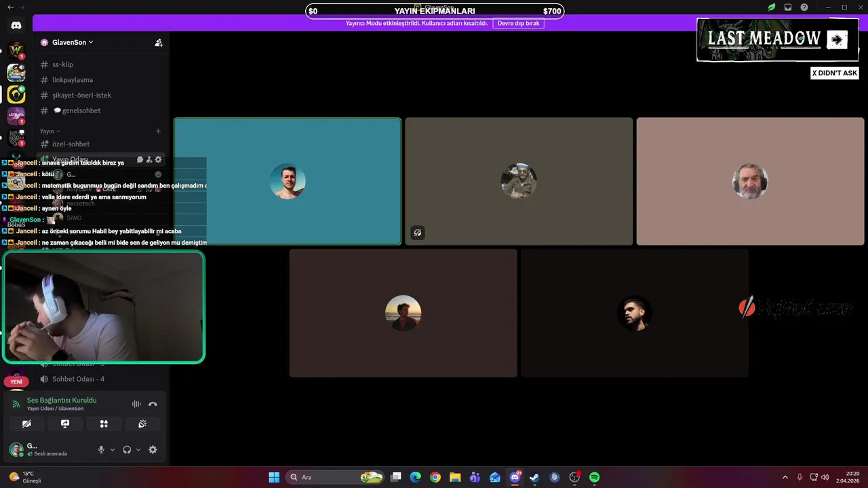This screenshot has width=868, height=488.
Task: Open Yayın Odası channel settings gear
Action: click(x=158, y=160)
